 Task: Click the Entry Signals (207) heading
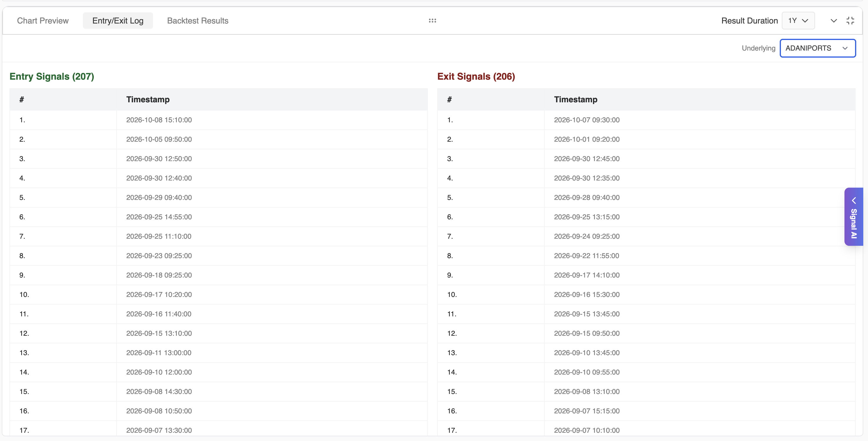tap(52, 76)
